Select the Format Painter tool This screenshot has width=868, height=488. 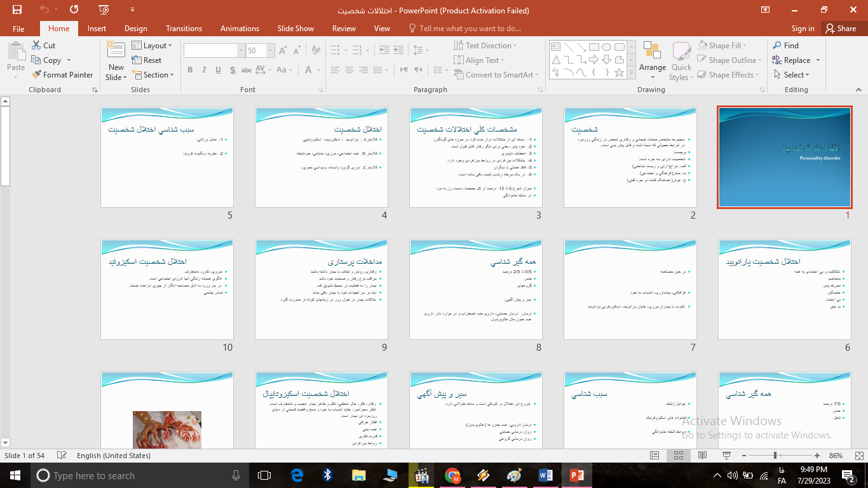(62, 75)
